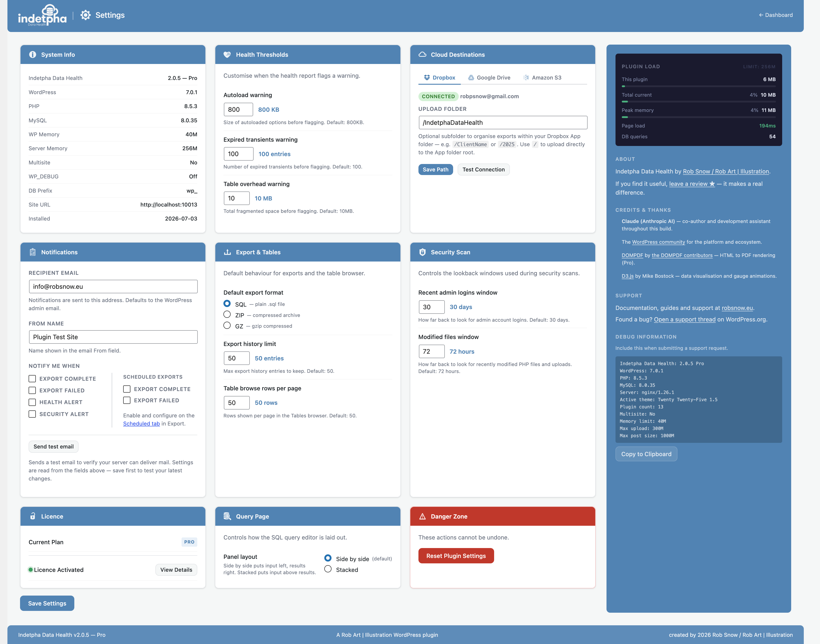Click the Danger Zone warning triangle icon
Screen dimensions: 820x644
[x=422, y=517]
